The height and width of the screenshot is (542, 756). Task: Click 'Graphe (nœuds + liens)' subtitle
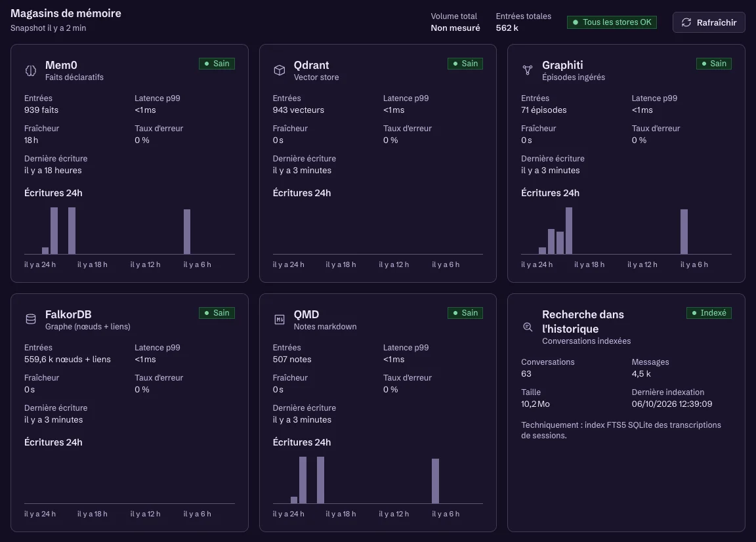tap(88, 327)
